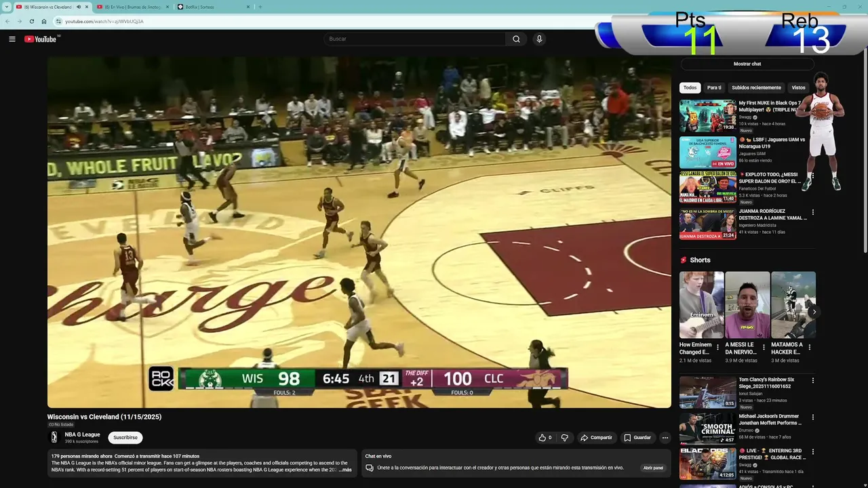This screenshot has height=488, width=868.
Task: Open EXPLOTO TODO MESSI video thumbnail
Action: (x=708, y=187)
